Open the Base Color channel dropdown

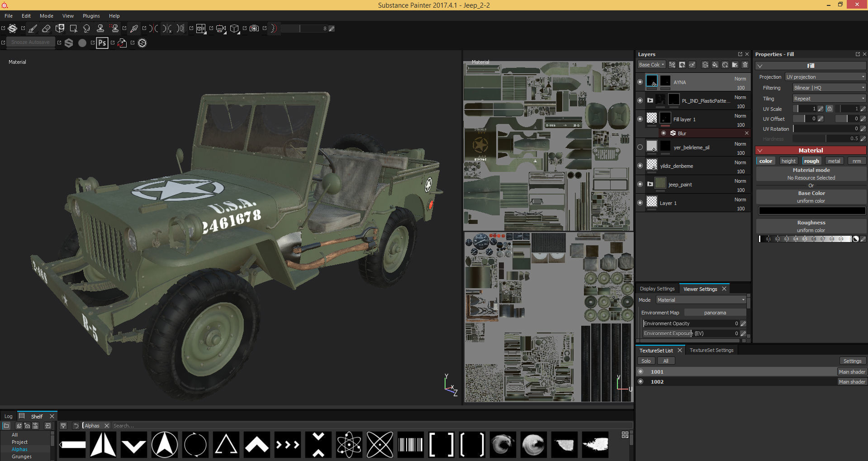tap(651, 65)
